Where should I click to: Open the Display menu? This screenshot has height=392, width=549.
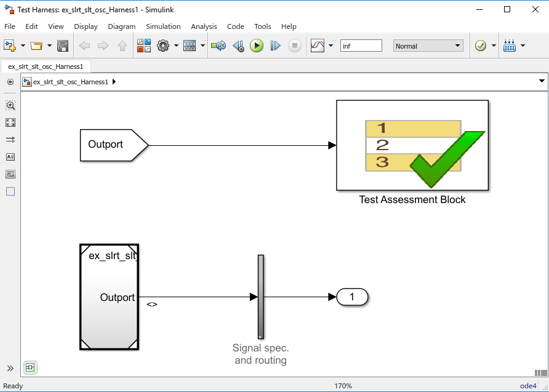click(x=86, y=26)
